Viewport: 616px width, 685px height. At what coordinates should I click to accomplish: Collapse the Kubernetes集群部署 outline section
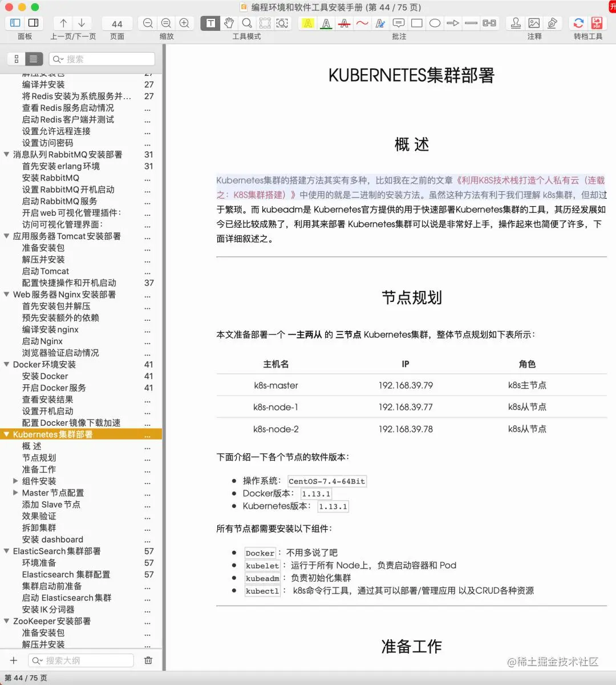pos(7,434)
